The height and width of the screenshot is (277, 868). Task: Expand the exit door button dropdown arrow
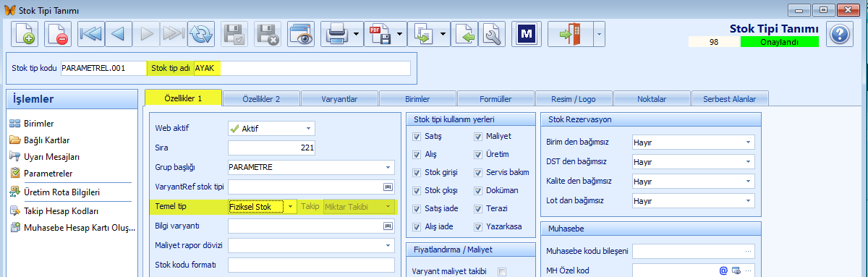coord(600,34)
